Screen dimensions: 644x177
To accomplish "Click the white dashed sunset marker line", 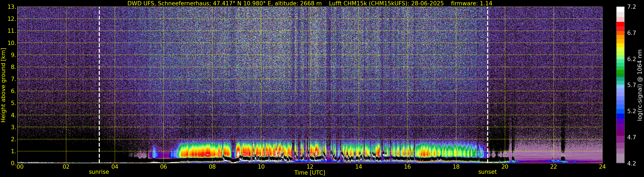I will tap(488, 85).
